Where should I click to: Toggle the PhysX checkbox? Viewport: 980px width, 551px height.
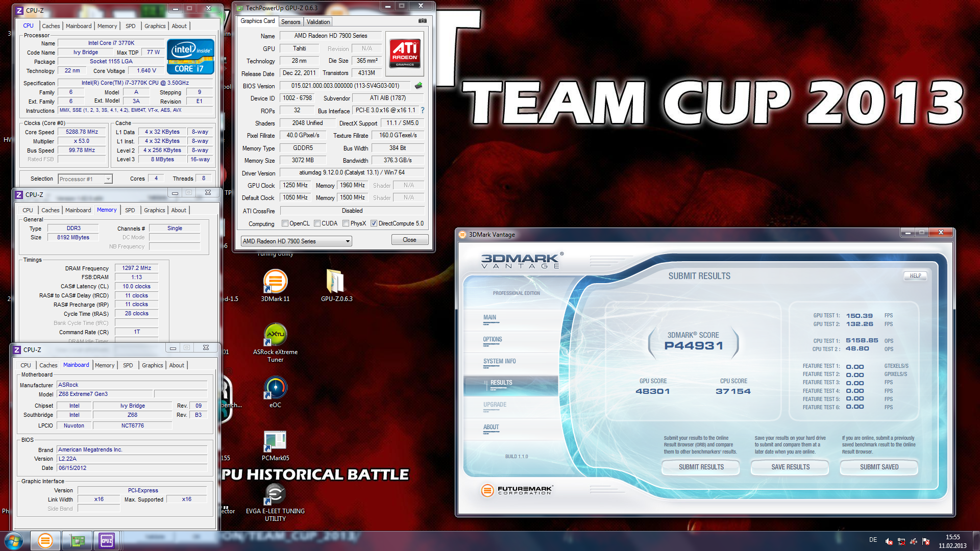pos(346,223)
